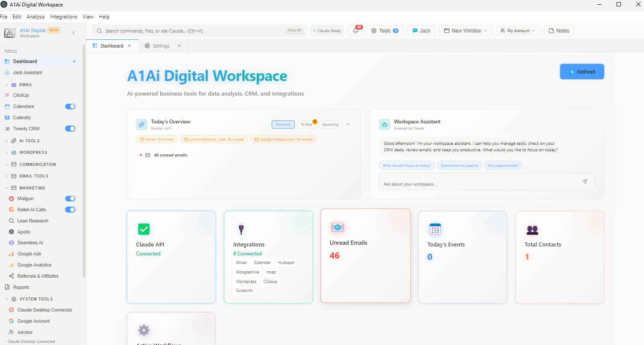This screenshot has height=345, width=644.
Task: Open the View menu
Action: (x=88, y=17)
